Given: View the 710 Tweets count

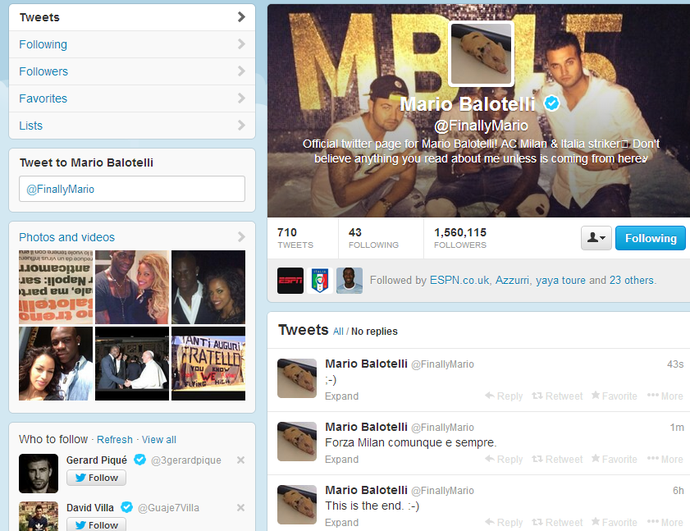Looking at the screenshot, I should 296,238.
